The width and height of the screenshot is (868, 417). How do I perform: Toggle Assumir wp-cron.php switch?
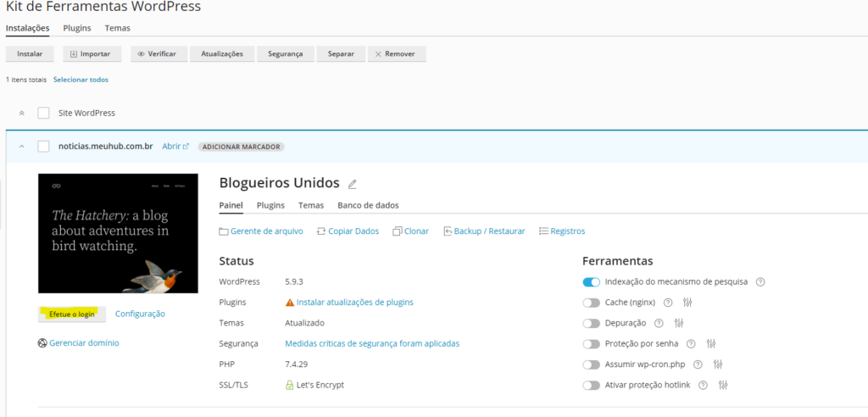(591, 364)
